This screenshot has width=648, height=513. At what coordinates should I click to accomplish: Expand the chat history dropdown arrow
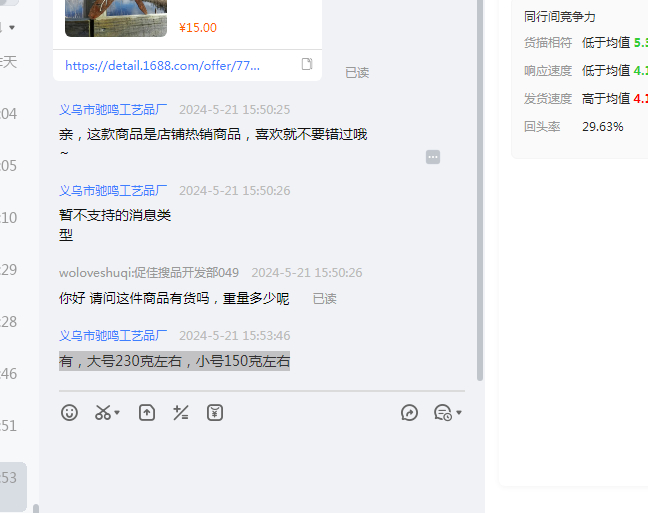pyautogui.click(x=458, y=413)
